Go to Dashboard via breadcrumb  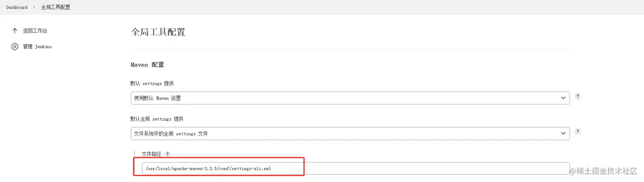click(x=17, y=7)
